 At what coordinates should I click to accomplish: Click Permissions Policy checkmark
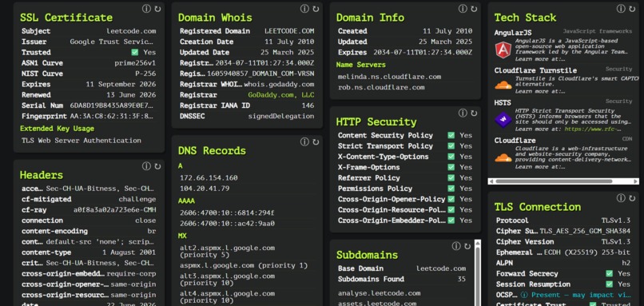coord(451,189)
